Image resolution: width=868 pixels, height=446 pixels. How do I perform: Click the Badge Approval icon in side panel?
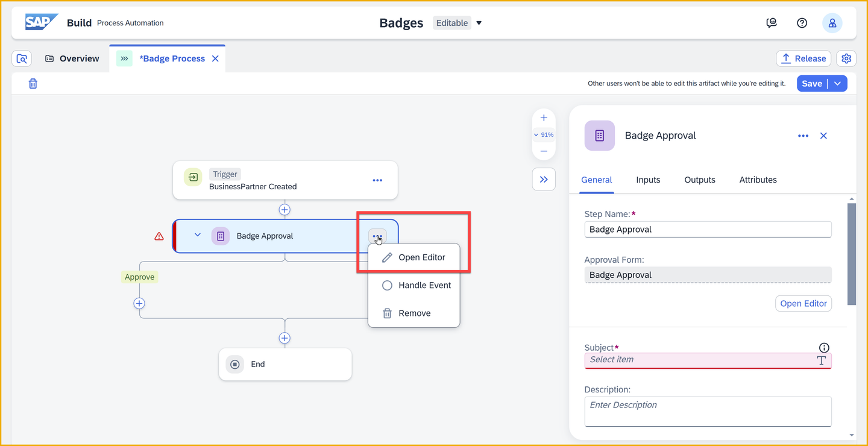pos(600,136)
